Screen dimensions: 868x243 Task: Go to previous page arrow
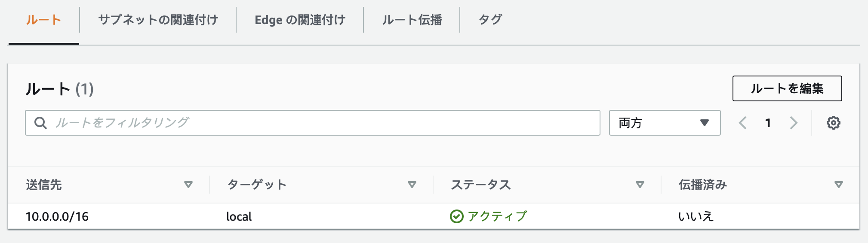(743, 123)
